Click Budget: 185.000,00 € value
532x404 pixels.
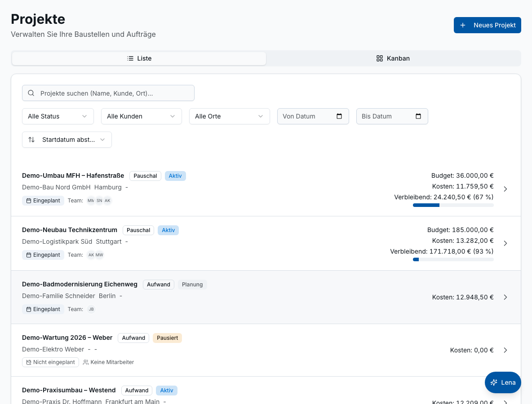[461, 230]
